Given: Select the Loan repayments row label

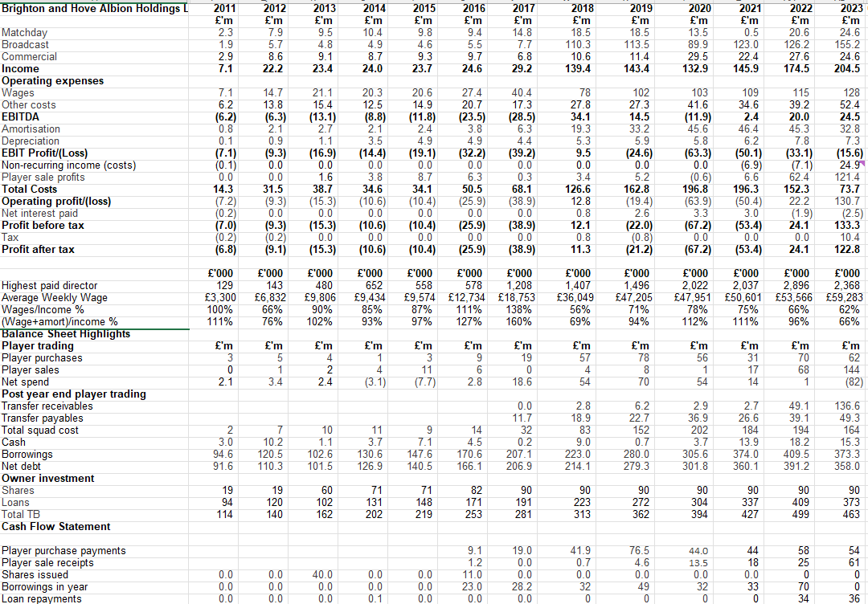Looking at the screenshot, I should 42,598.
